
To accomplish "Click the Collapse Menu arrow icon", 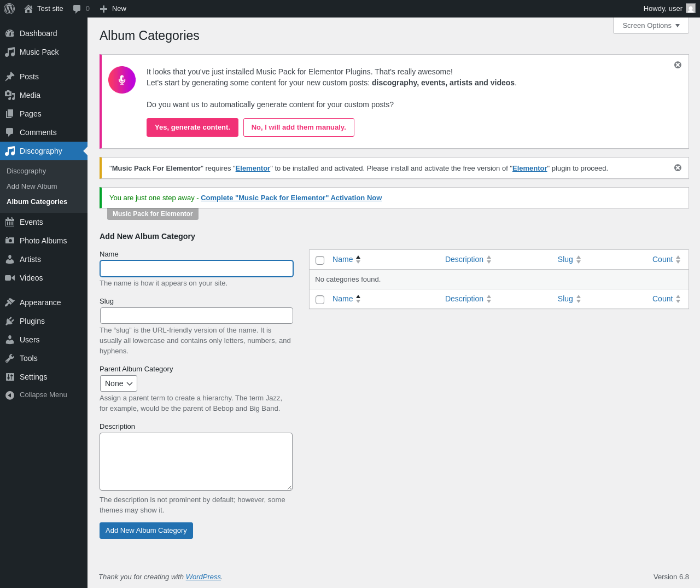I will coord(10,395).
